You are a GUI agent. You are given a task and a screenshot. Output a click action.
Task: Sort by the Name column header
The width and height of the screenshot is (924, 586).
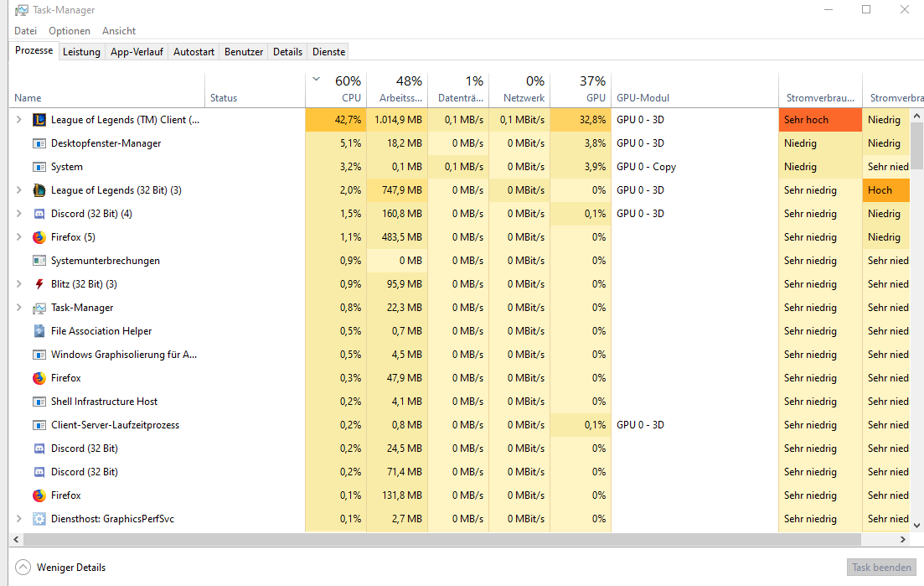pos(106,91)
